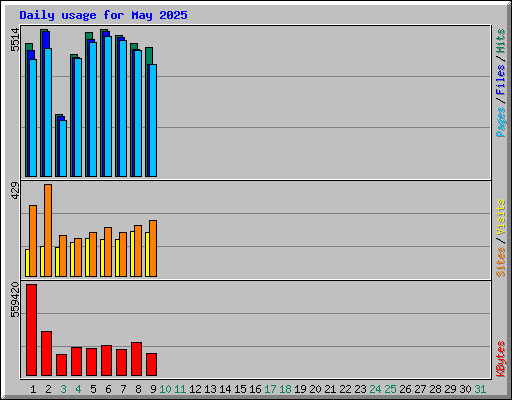512x400 pixels.
Task: Click day label 25 on x-axis
Action: [390, 389]
